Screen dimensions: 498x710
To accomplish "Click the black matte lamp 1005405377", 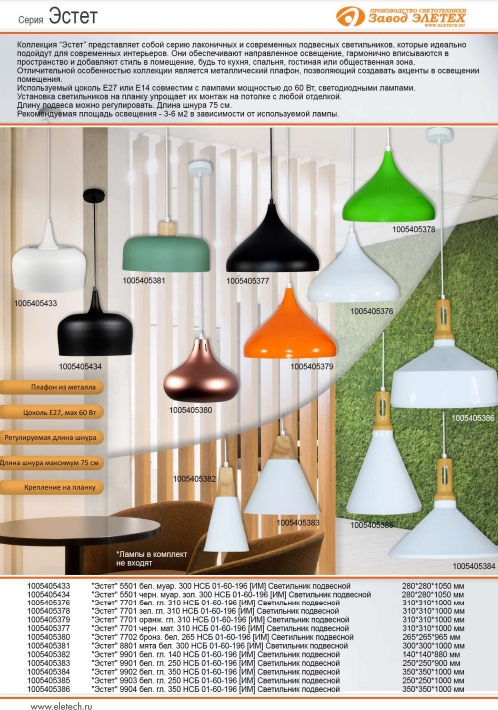I will point(273,238).
